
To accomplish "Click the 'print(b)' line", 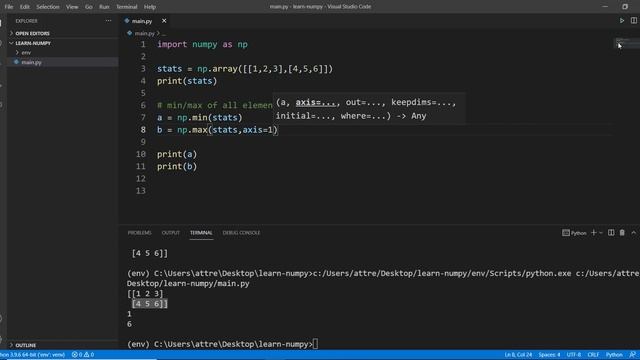I will (x=177, y=167).
